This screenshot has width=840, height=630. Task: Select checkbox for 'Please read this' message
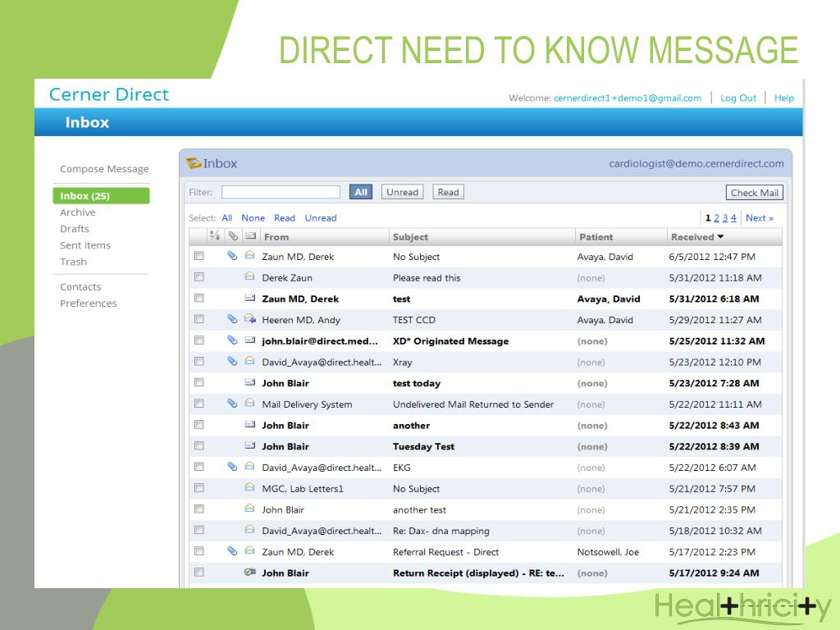pos(199,277)
